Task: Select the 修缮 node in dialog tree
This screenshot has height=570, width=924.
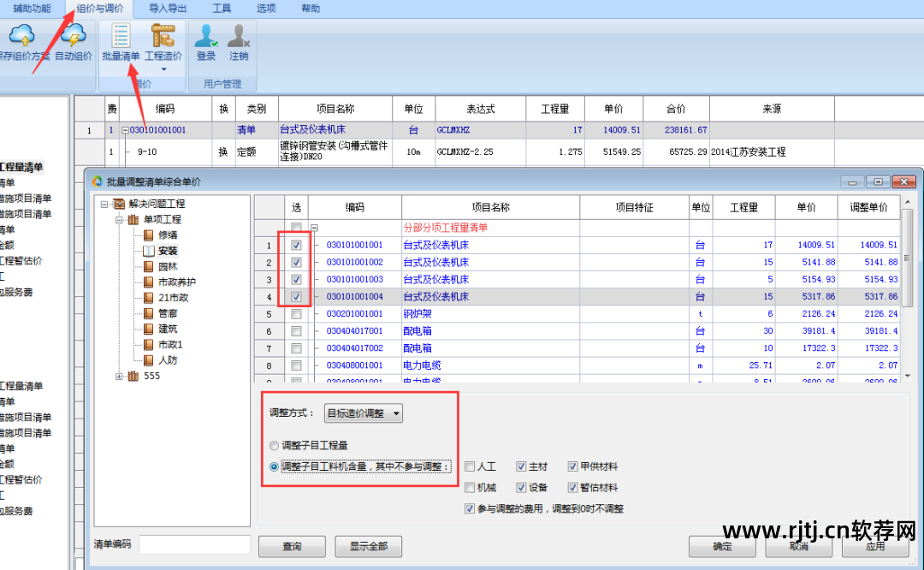Action: 168,235
